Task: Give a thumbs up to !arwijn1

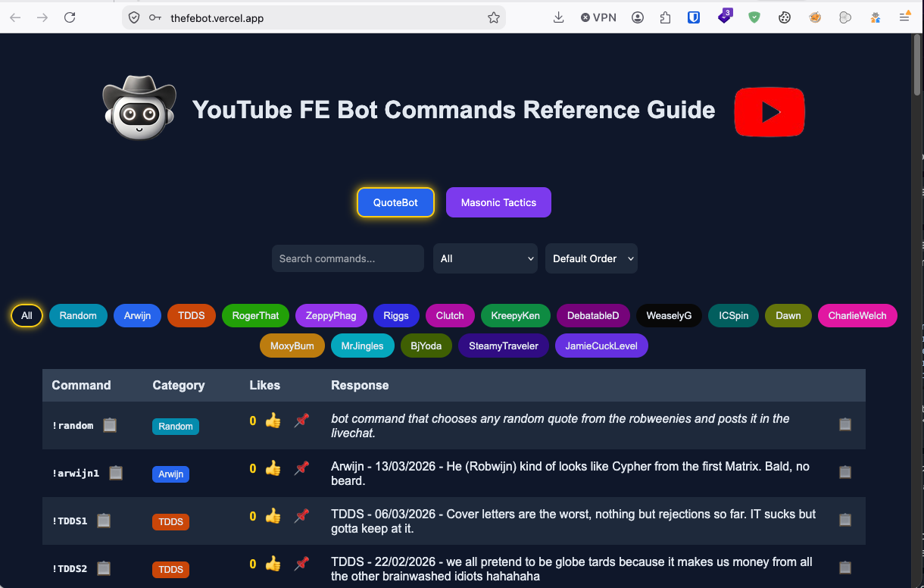Action: (x=273, y=468)
